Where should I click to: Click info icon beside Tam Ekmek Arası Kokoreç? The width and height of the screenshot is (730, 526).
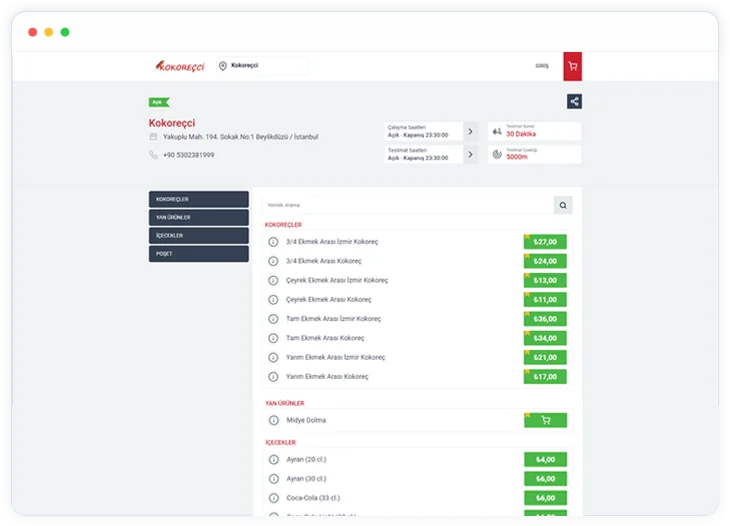tap(273, 338)
